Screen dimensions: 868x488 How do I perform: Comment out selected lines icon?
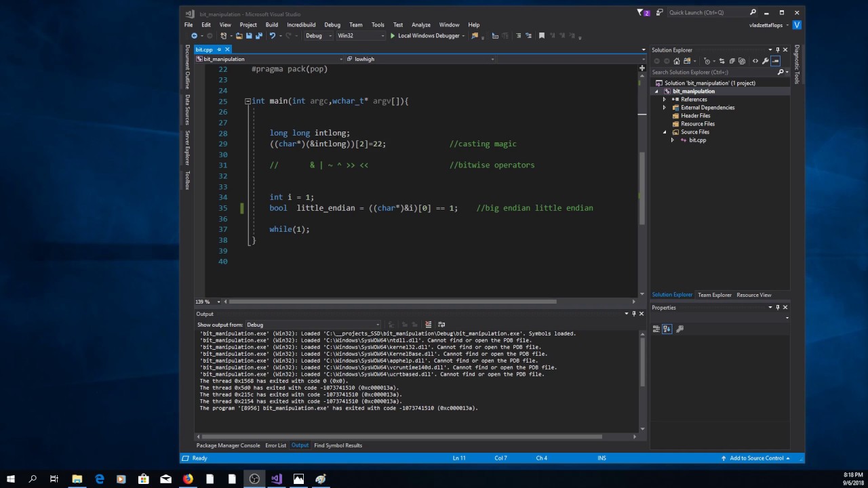click(x=518, y=35)
